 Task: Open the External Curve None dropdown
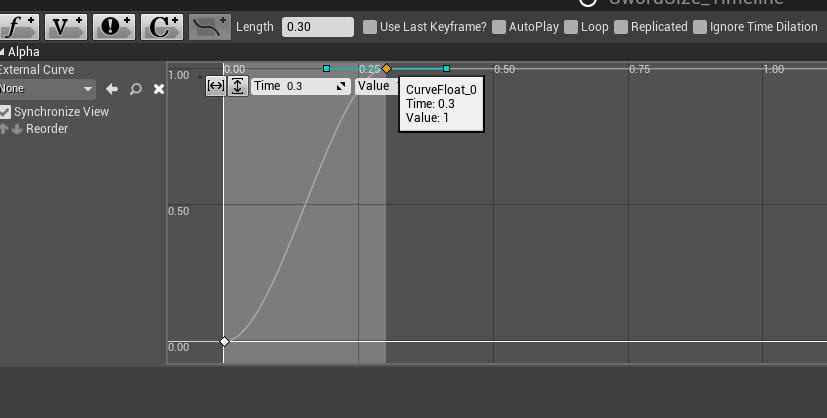tap(47, 89)
